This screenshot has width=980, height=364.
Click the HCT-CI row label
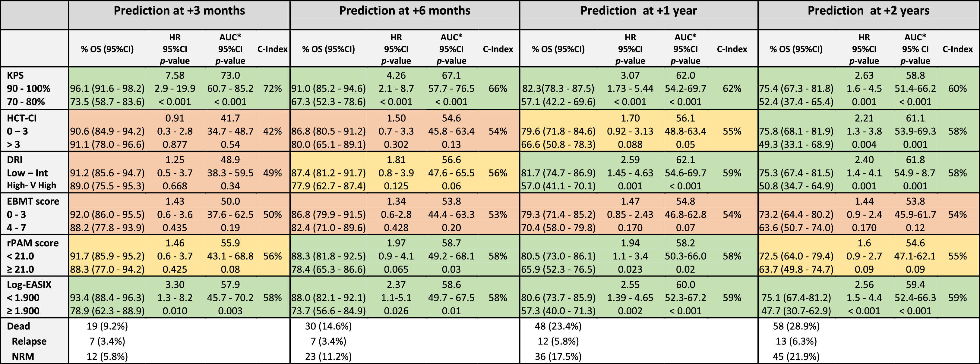22,118
